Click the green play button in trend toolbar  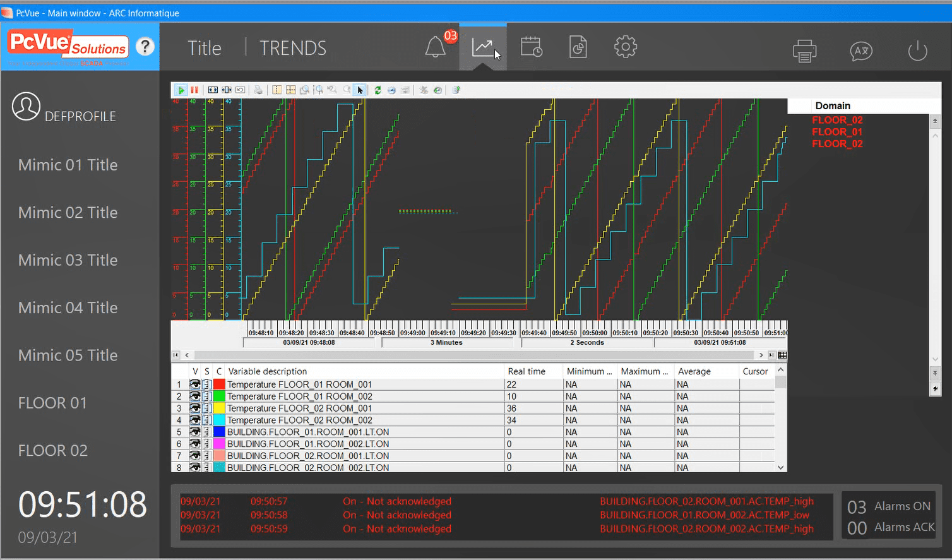[181, 90]
